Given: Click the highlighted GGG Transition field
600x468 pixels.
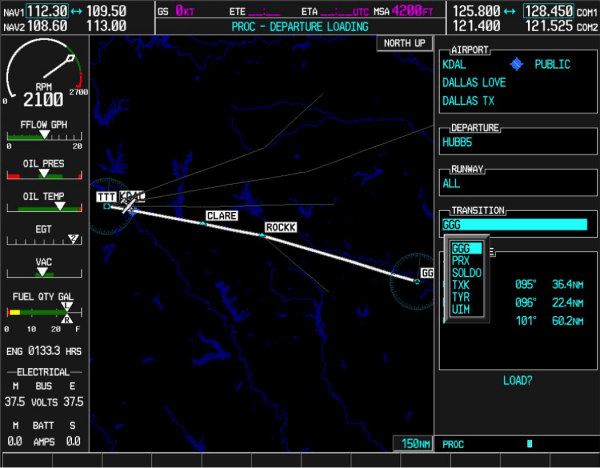Looking at the screenshot, I should [x=514, y=225].
